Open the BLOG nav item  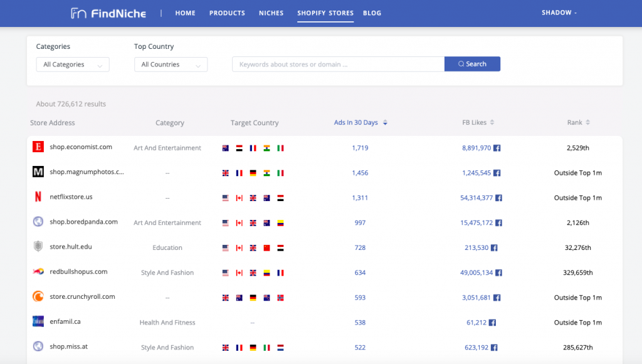pyautogui.click(x=372, y=13)
